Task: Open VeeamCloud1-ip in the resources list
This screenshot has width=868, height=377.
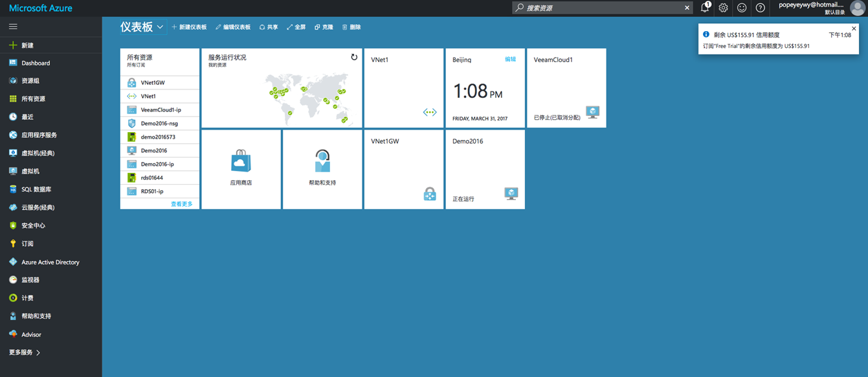Action: 160,109
